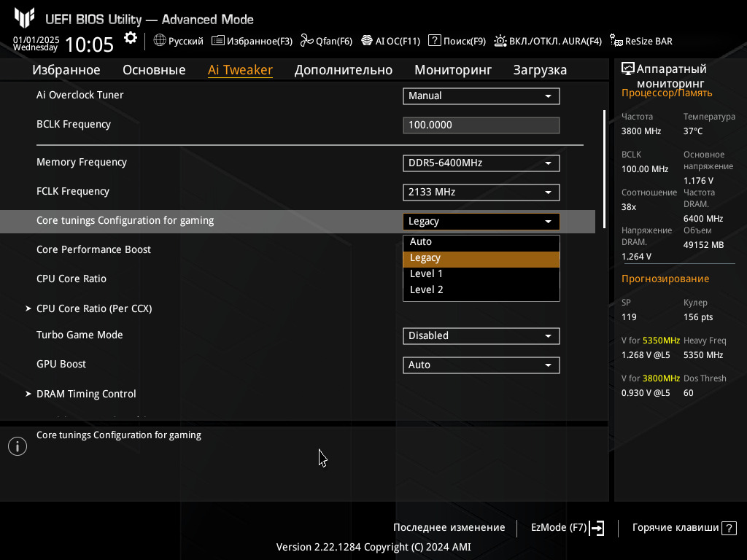Select Core Performance Boost row
The width and height of the screenshot is (747, 560).
tap(298, 249)
